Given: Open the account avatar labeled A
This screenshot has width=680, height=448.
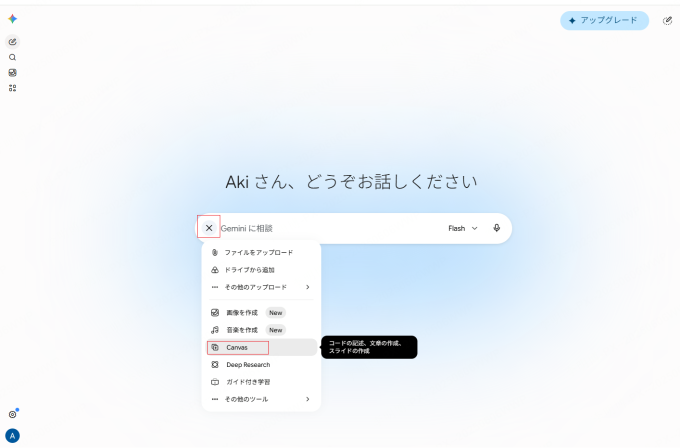Looking at the screenshot, I should pos(13,435).
